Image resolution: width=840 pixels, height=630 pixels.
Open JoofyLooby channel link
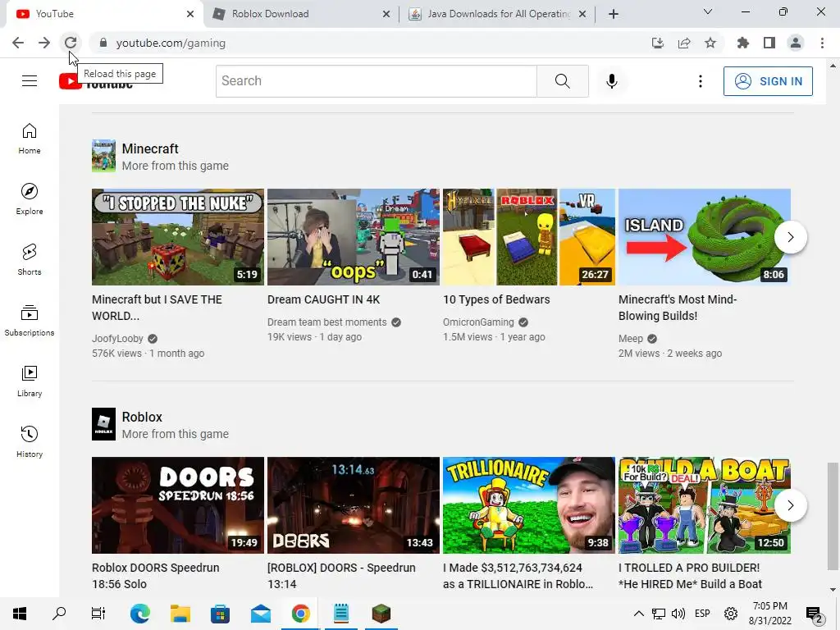[x=117, y=339]
